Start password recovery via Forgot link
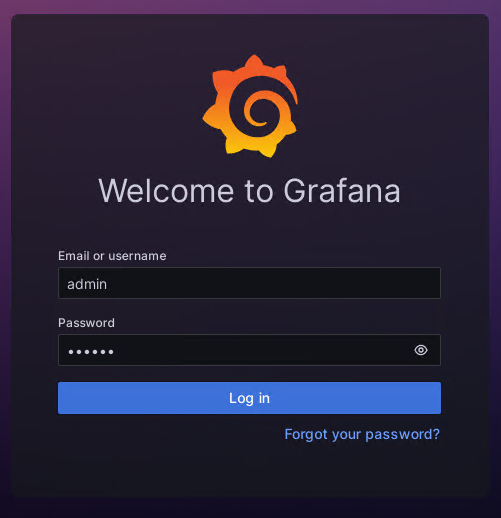This screenshot has width=501, height=518. (x=362, y=434)
